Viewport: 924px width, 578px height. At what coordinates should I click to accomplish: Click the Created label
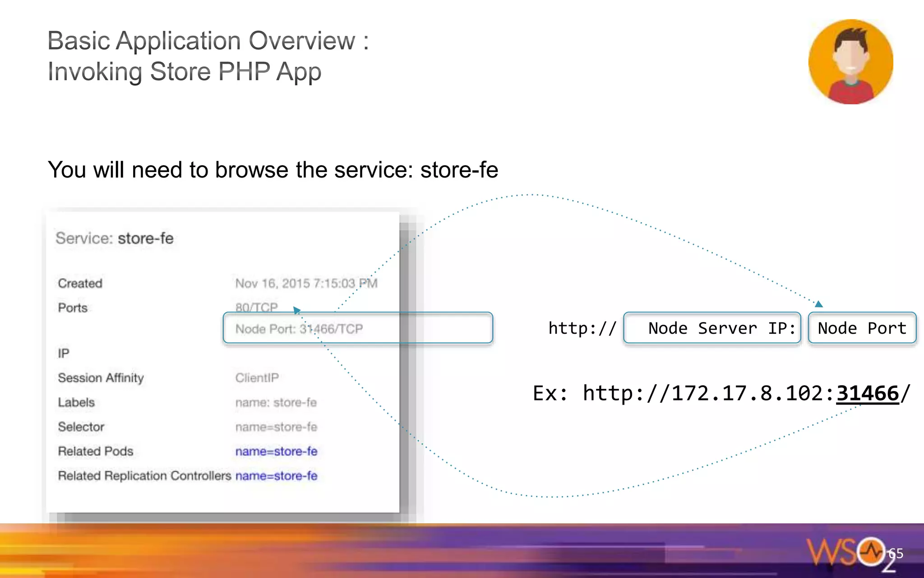coord(80,283)
